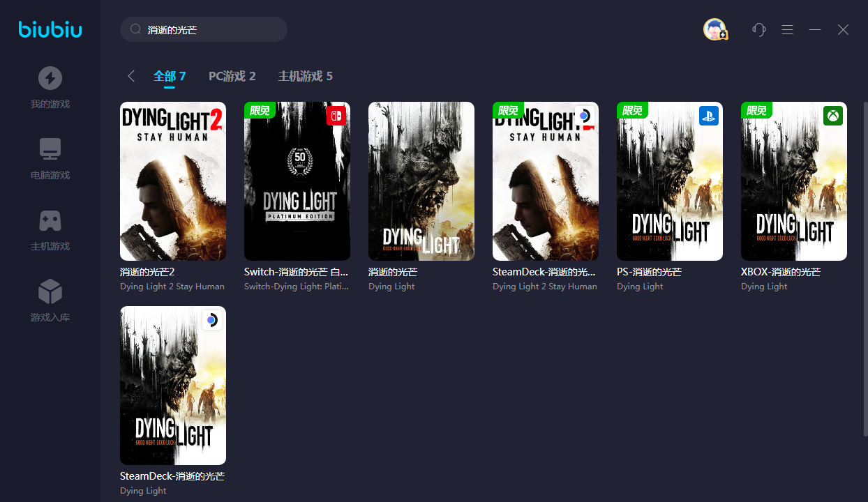Open the XBOX-消逝的光芒 game cover
The width and height of the screenshot is (868, 502).
[x=794, y=181]
